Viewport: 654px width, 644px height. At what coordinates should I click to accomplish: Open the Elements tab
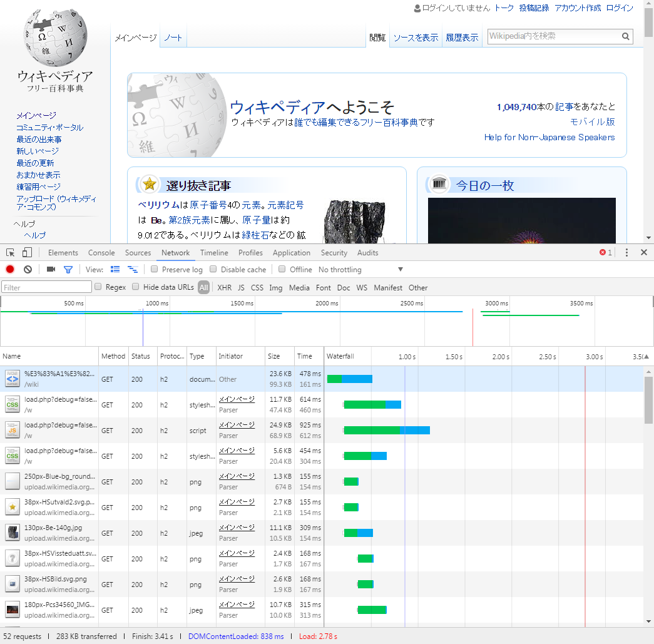[63, 253]
